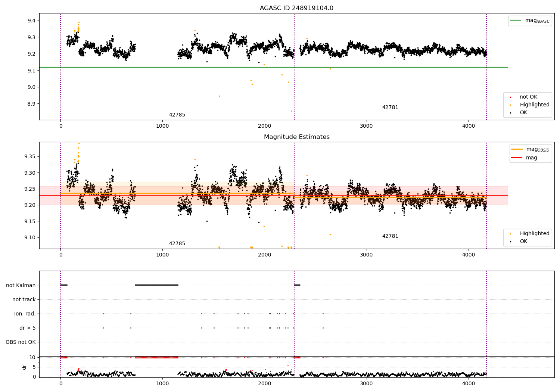Screen dimensions: 560x392
Task: Click the green horizontal mag AGASC line in top plot
Action: (274, 67)
